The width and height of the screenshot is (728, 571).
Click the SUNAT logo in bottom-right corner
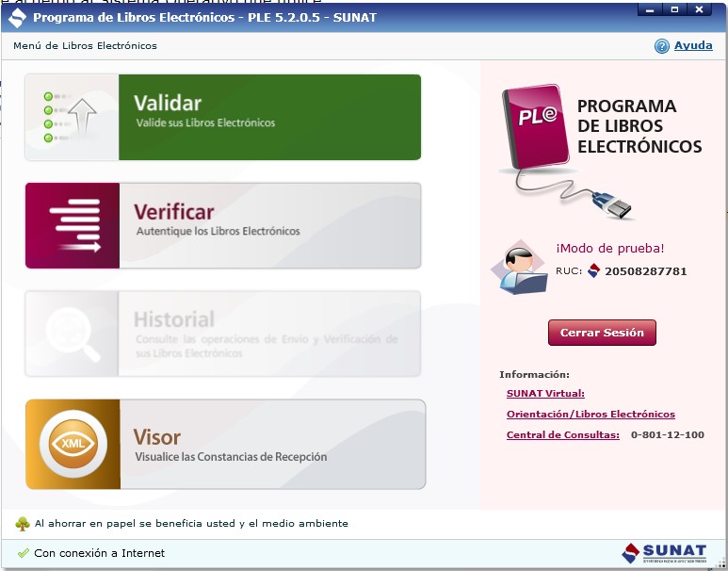pos(664,553)
